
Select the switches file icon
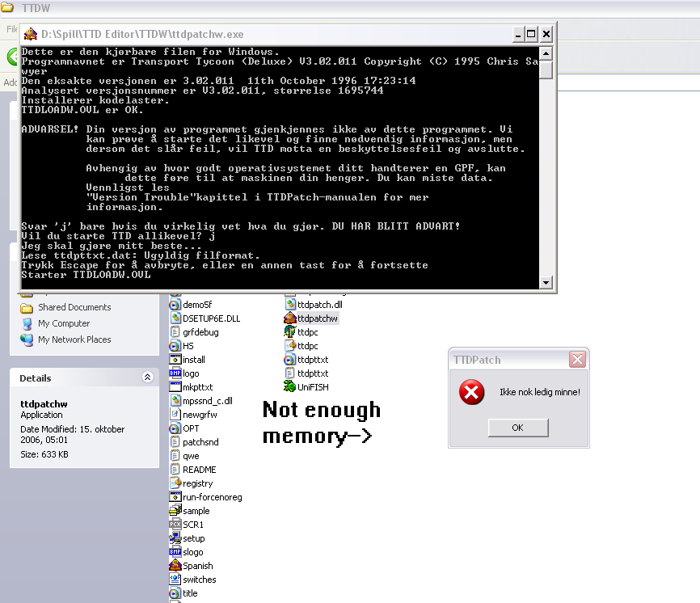(175, 580)
